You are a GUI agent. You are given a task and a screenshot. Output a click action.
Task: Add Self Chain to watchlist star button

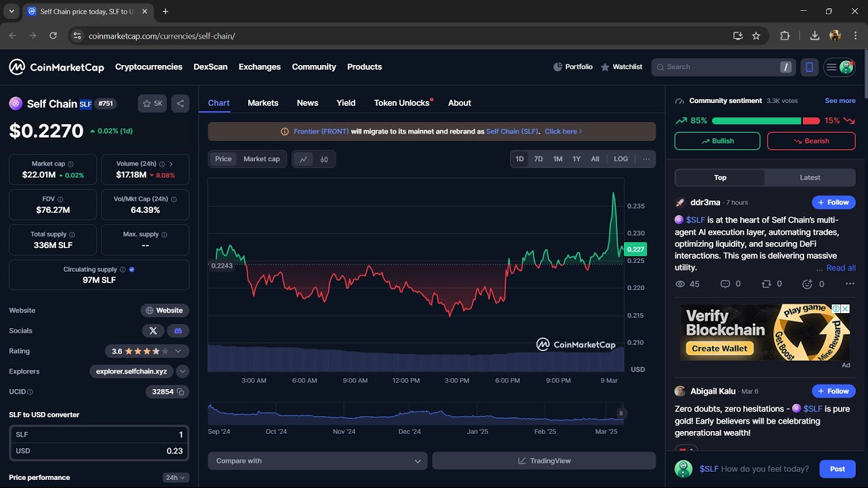[153, 104]
